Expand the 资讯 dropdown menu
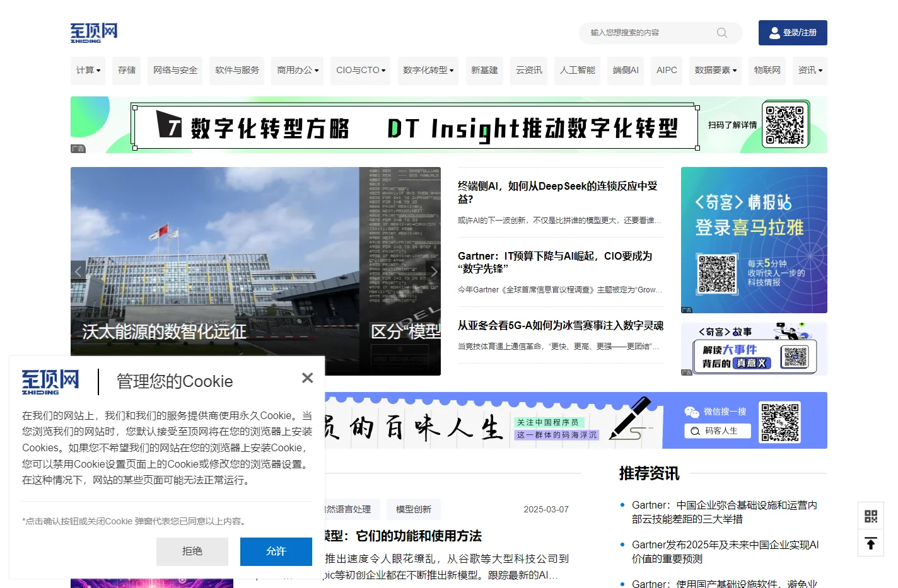This screenshot has height=588, width=898. (810, 71)
